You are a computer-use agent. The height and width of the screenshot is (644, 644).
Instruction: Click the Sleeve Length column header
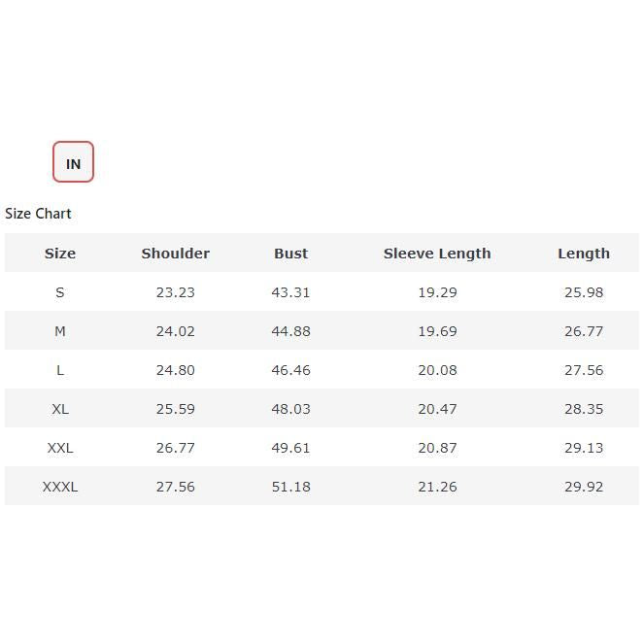click(437, 254)
